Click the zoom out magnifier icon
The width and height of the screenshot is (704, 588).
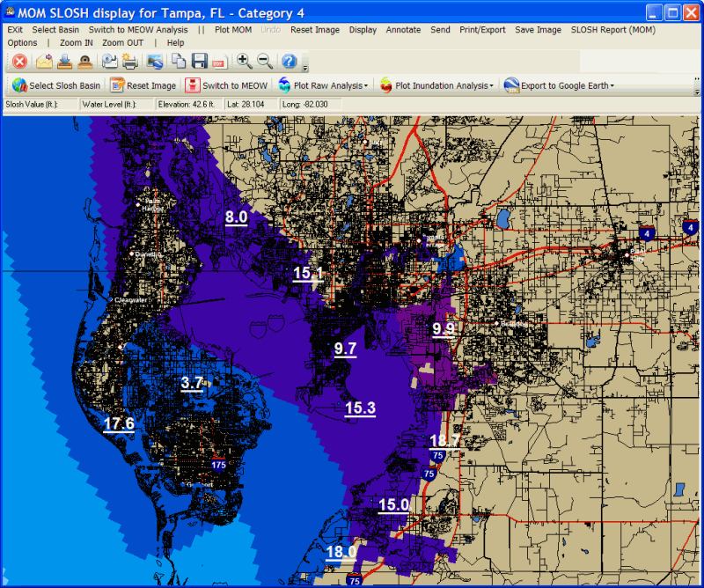pyautogui.click(x=265, y=62)
